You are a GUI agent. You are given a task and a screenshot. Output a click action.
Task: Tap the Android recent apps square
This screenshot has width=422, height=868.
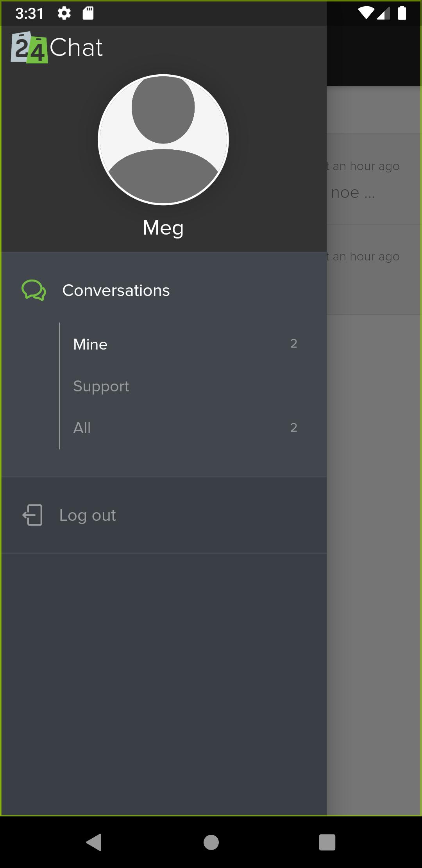tap(327, 842)
